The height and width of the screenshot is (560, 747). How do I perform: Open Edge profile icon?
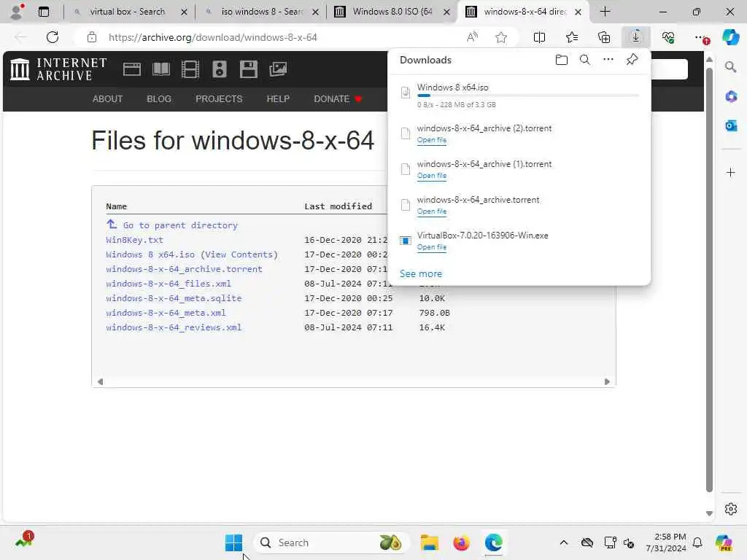[x=17, y=12]
